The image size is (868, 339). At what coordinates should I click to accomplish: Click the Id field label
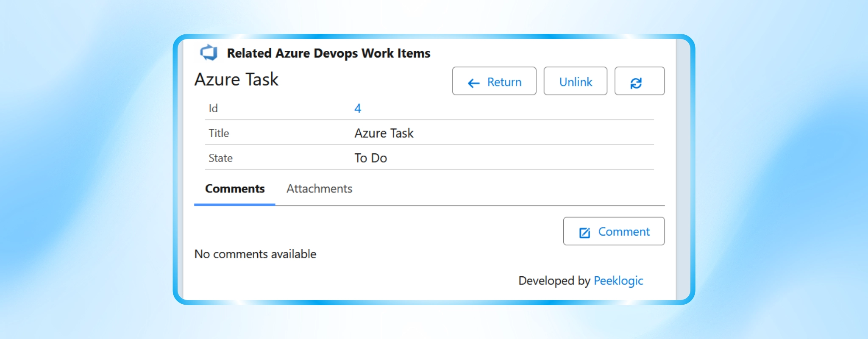(213, 108)
